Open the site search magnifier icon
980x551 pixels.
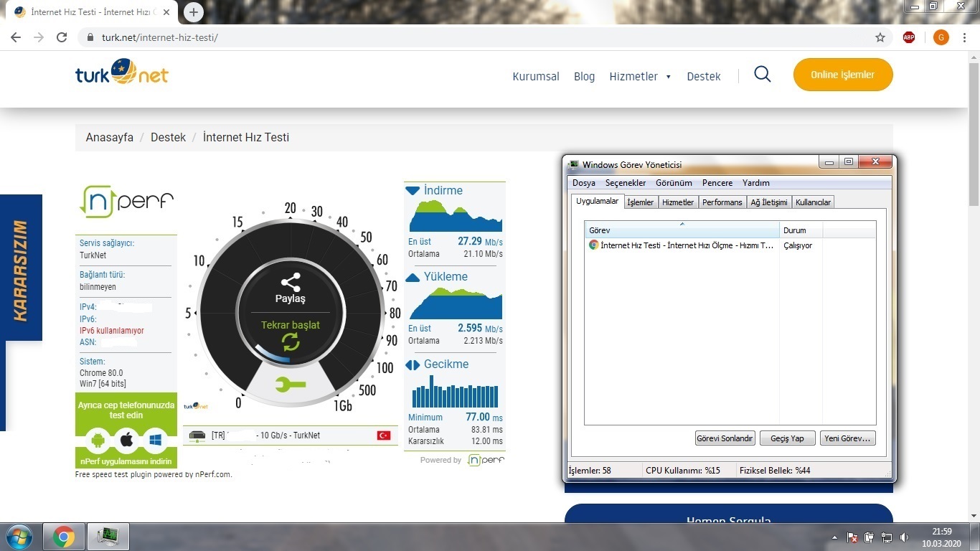tap(763, 75)
